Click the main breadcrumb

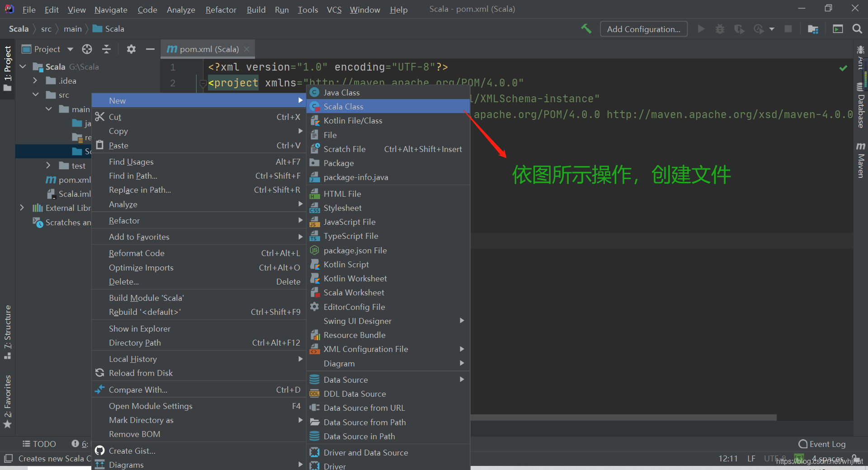(x=72, y=29)
